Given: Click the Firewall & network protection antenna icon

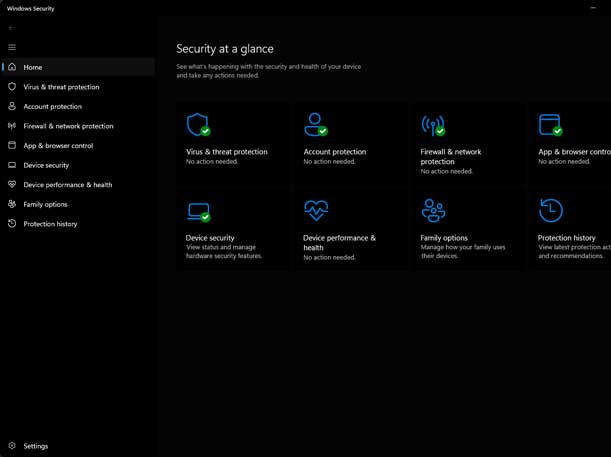Looking at the screenshot, I should pos(432,124).
